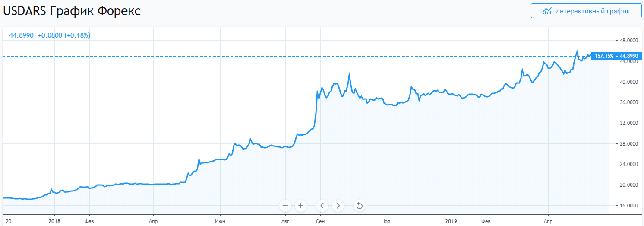
Task: Select the Июн marker on time axis
Action: click(220, 220)
